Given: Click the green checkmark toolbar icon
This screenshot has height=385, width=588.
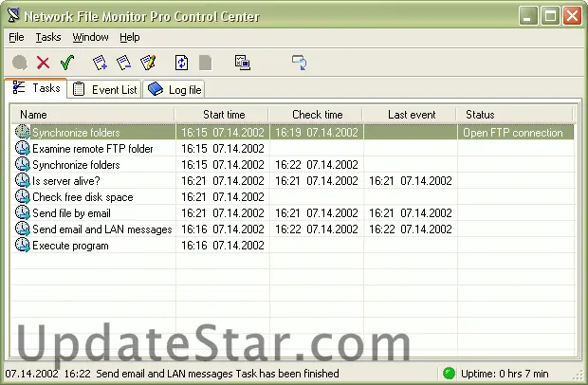Looking at the screenshot, I should (x=67, y=63).
